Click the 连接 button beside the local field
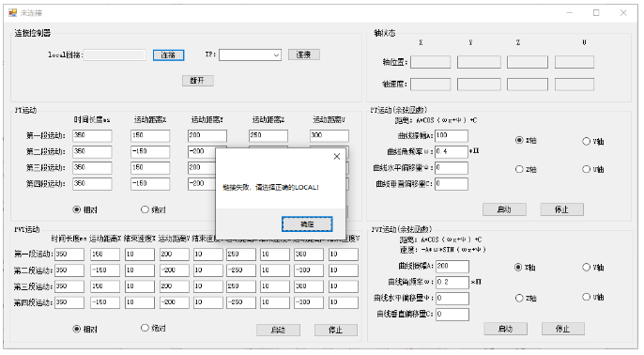 click(x=168, y=55)
